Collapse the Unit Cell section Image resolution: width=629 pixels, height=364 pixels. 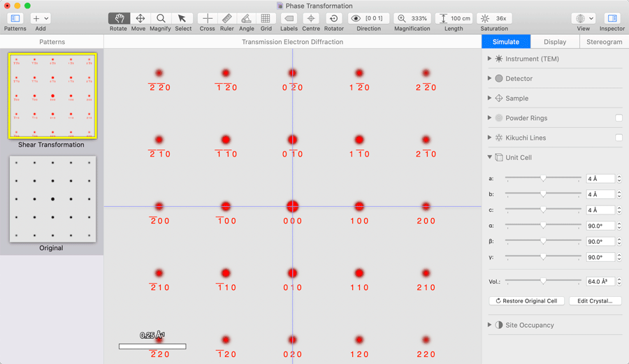[489, 158]
